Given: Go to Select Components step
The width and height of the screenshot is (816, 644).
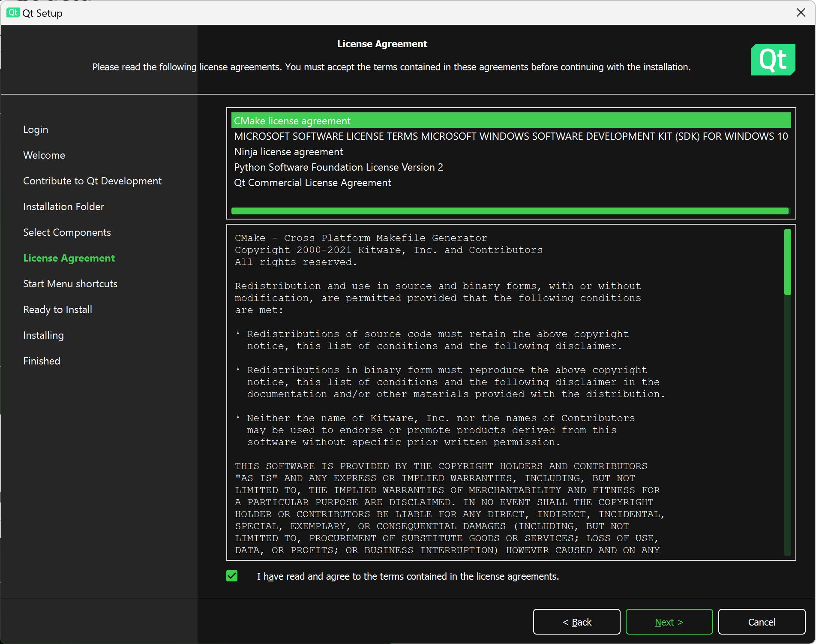Looking at the screenshot, I should click(67, 232).
